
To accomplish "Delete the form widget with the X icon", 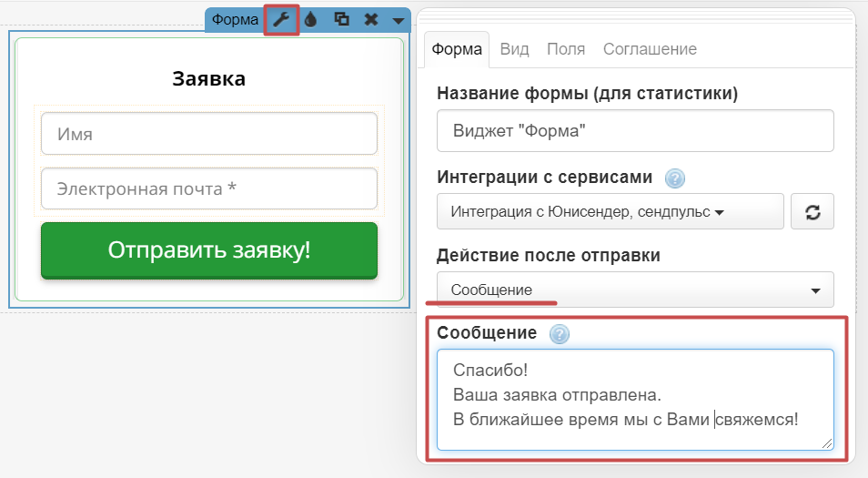I will [x=370, y=19].
